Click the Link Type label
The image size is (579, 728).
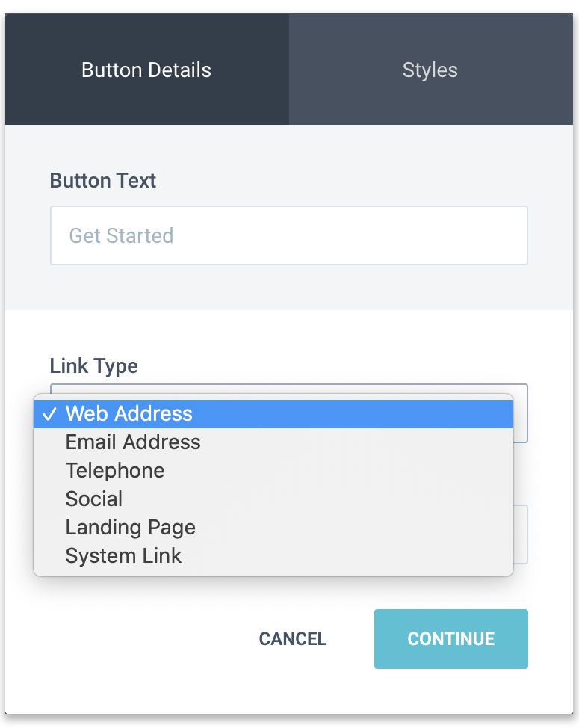[94, 366]
